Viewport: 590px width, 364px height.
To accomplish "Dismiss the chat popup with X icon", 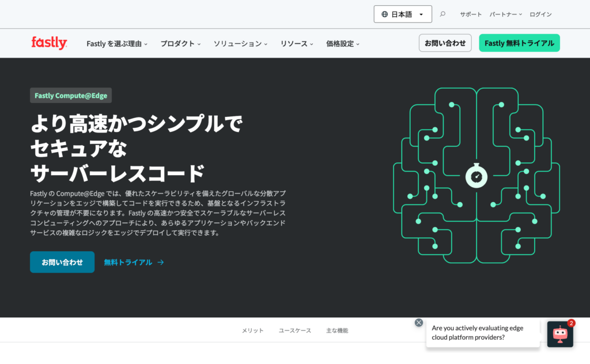I will [419, 323].
